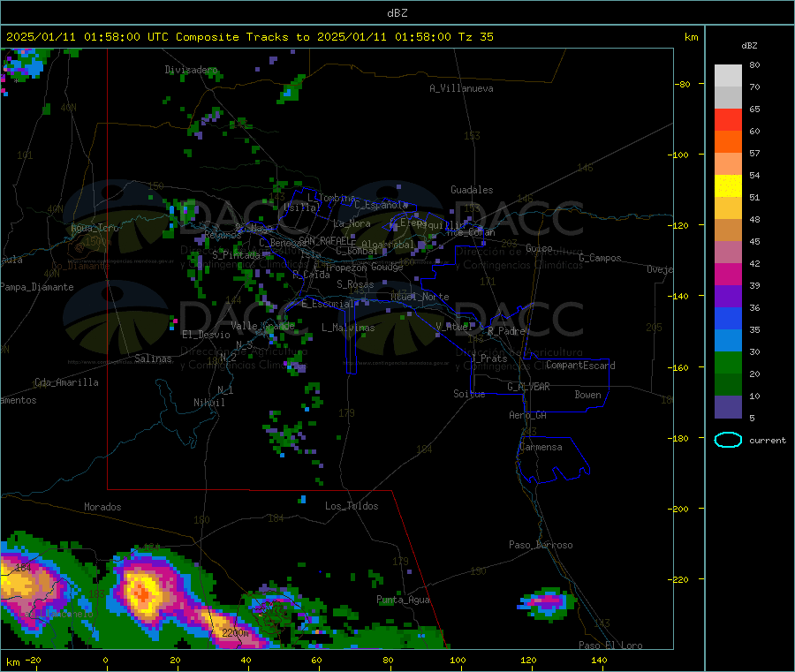
Task: Select the blue 36 dBZ legend swatch
Action: pos(728,318)
